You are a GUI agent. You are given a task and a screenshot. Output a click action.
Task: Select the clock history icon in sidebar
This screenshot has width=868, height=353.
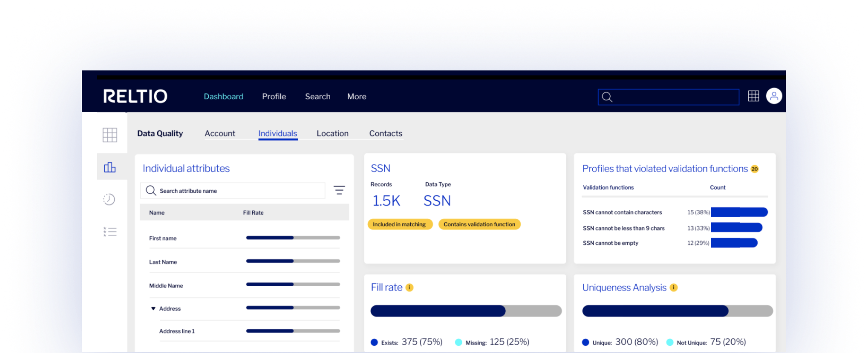click(x=109, y=199)
